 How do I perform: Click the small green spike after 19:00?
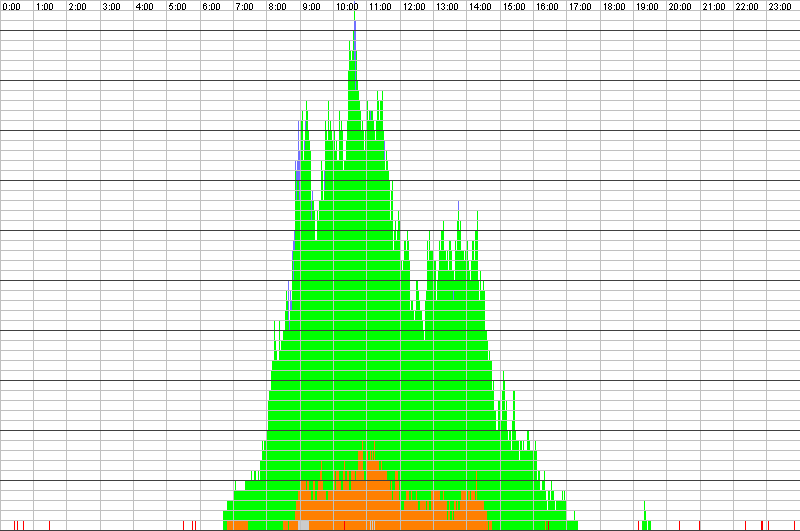point(645,515)
